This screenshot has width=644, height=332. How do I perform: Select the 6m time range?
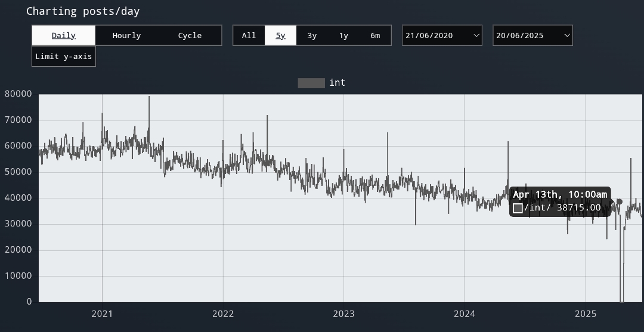(376, 35)
